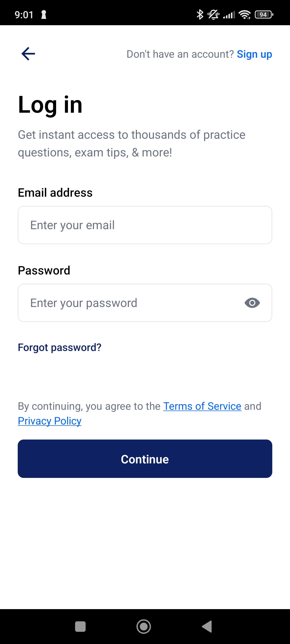This screenshot has width=290, height=644.
Task: Tap the keyhole icon beside the clock
Action: point(44,14)
